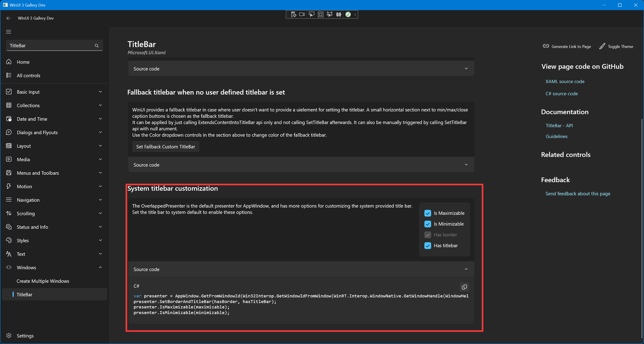The image size is (644, 344).
Task: Click the Home house icon
Action: click(x=9, y=62)
